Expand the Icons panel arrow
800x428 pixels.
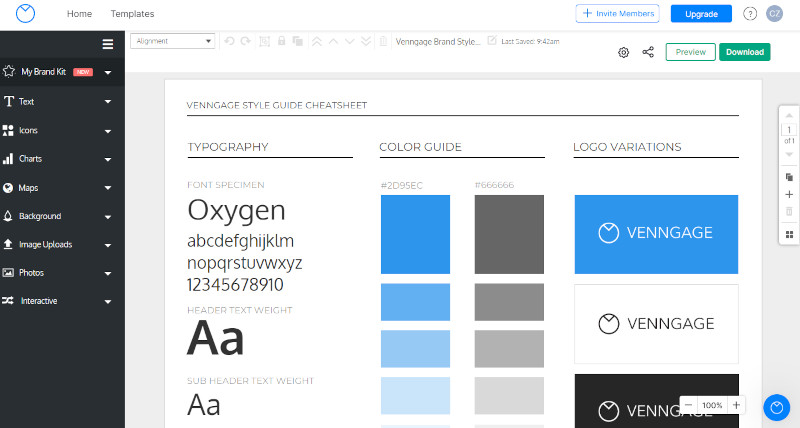click(108, 131)
